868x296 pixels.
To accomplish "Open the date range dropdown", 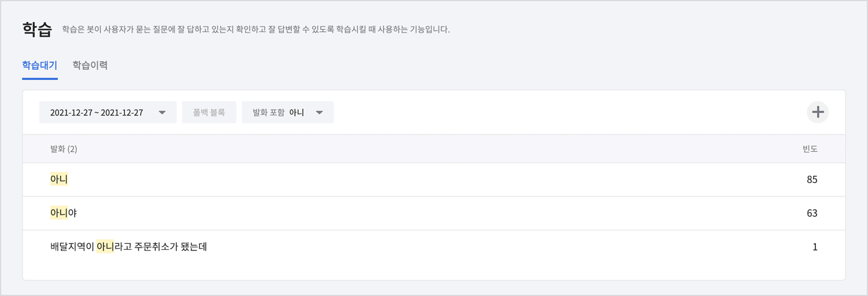I will pyautogui.click(x=108, y=112).
